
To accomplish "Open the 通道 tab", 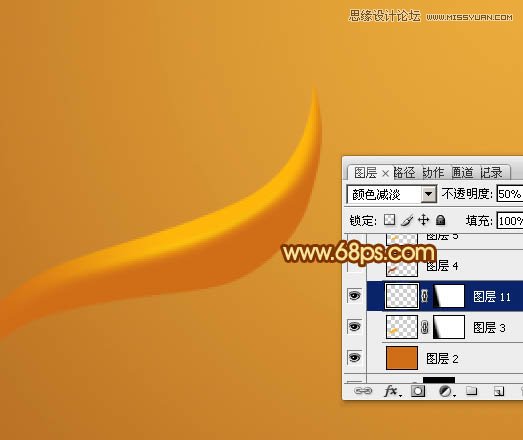I will point(463,172).
